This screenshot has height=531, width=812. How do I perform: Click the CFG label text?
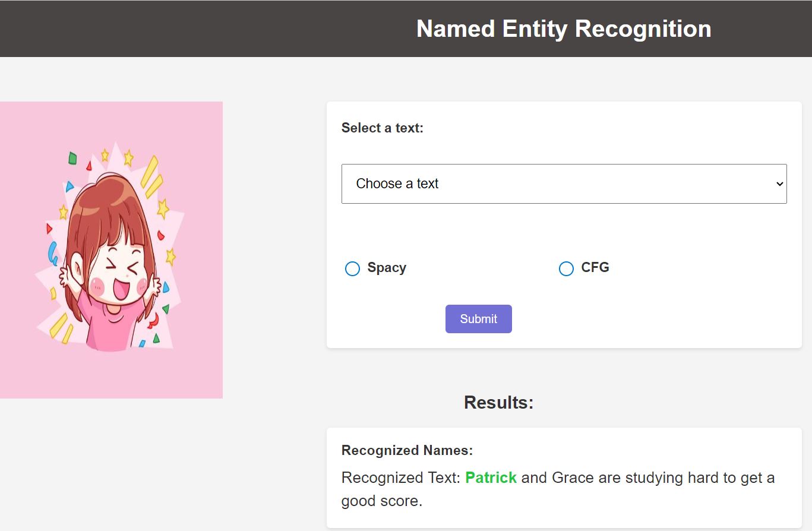tap(595, 267)
